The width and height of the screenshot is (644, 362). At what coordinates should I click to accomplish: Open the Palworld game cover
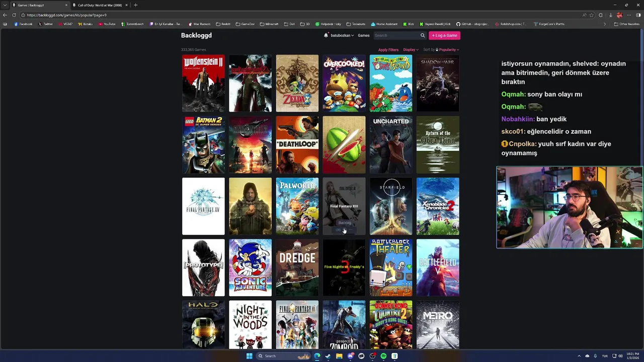tap(297, 206)
